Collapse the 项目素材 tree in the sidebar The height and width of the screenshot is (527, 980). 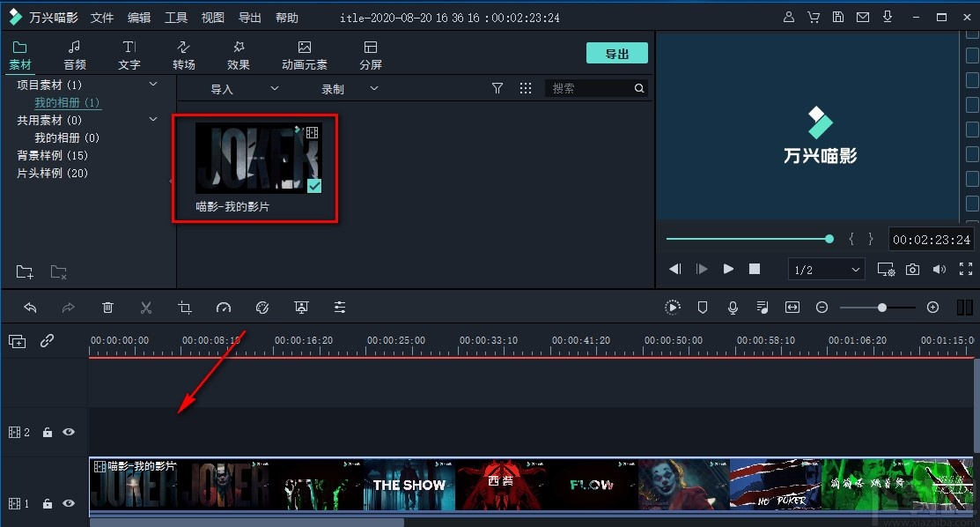click(153, 84)
